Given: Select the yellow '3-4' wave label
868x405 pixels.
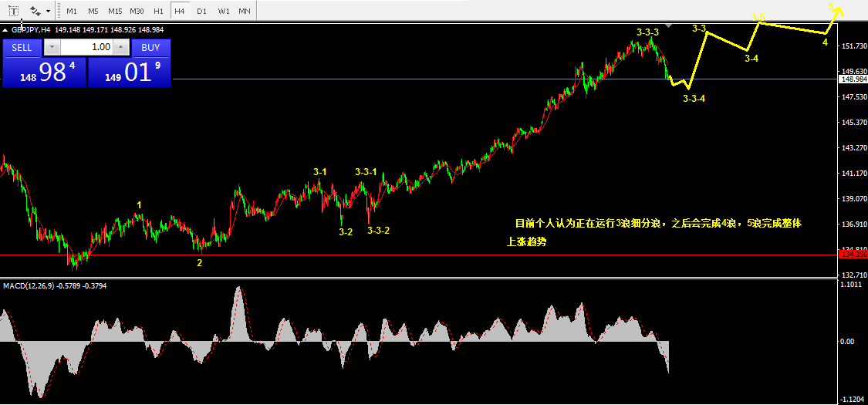Looking at the screenshot, I should [x=751, y=58].
